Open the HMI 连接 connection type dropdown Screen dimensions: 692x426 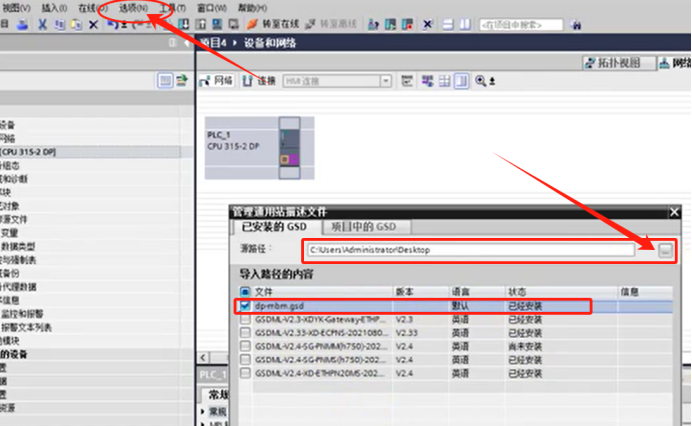[386, 81]
